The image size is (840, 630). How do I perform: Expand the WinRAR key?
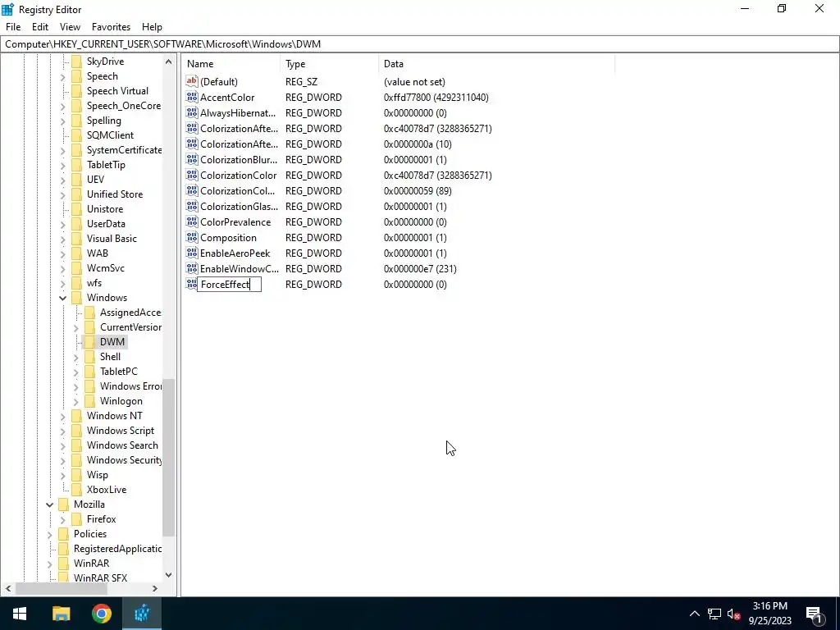coord(49,564)
